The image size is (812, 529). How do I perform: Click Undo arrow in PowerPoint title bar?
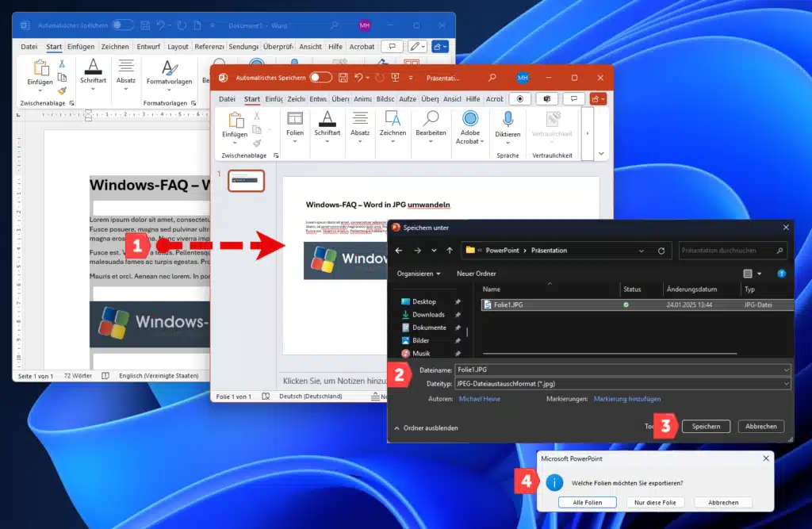(358, 78)
